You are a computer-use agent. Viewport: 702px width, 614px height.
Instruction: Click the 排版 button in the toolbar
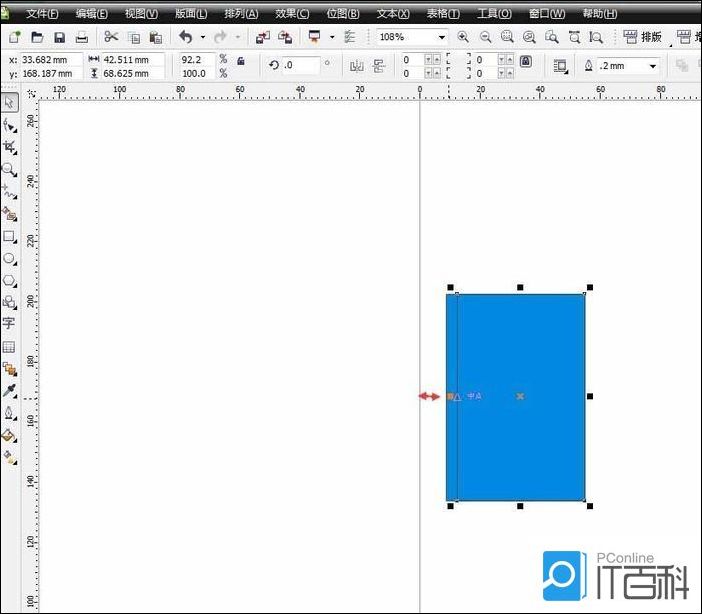tap(643, 37)
